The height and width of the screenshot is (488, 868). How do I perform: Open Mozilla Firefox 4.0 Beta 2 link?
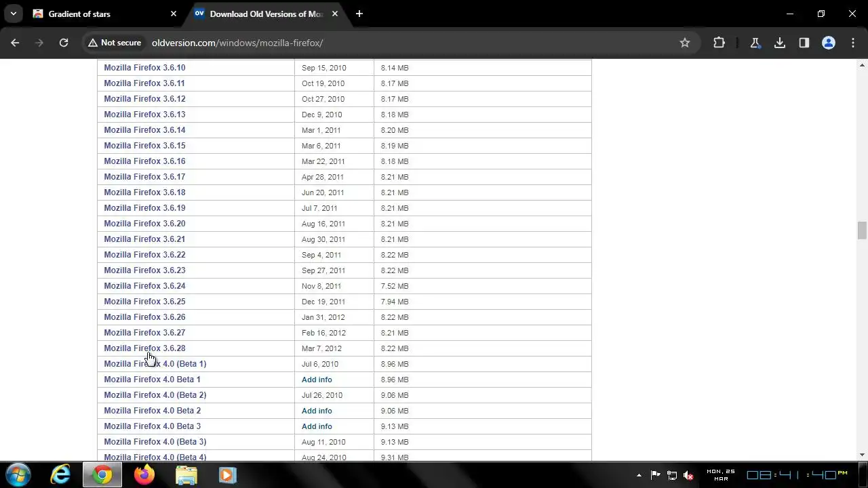152,411
